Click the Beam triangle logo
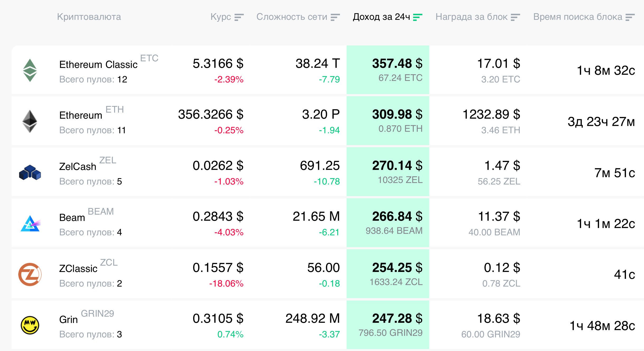 pos(30,223)
